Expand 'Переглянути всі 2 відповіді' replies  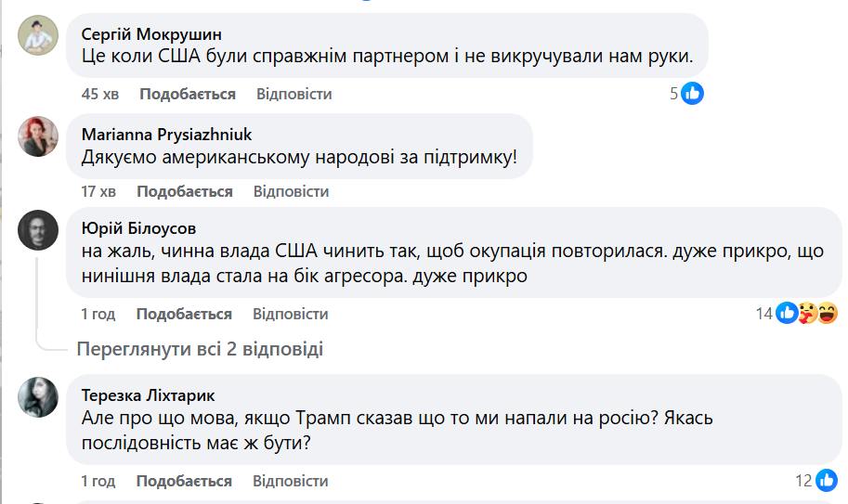pyautogui.click(x=200, y=349)
